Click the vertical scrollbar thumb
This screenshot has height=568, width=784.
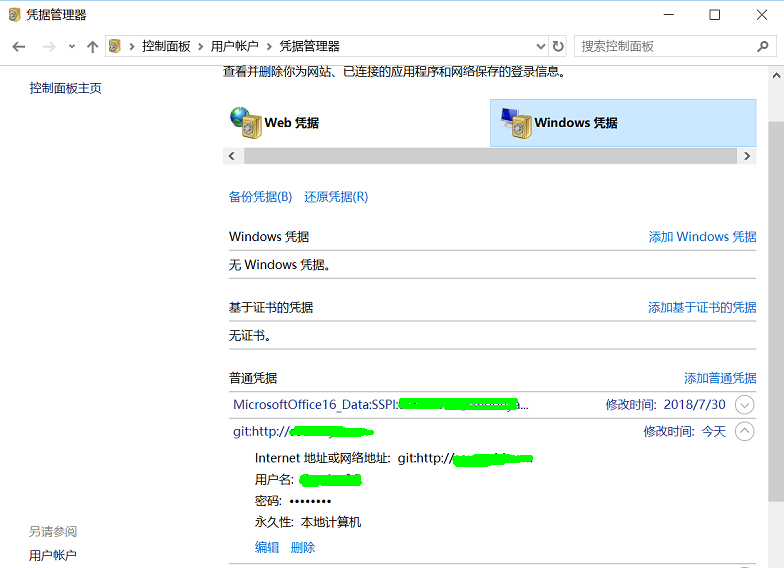pyautogui.click(x=776, y=312)
